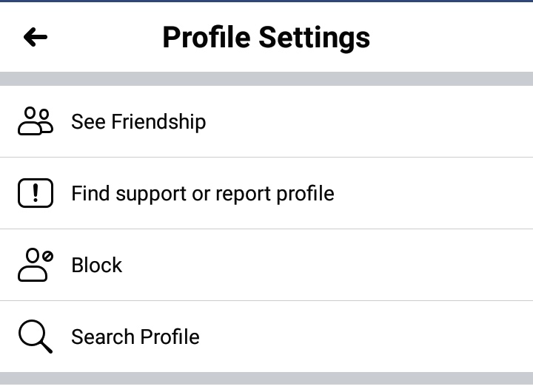Viewport: 533px width, 392px height.
Task: Tap the Search Profile text label
Action: pos(135,337)
